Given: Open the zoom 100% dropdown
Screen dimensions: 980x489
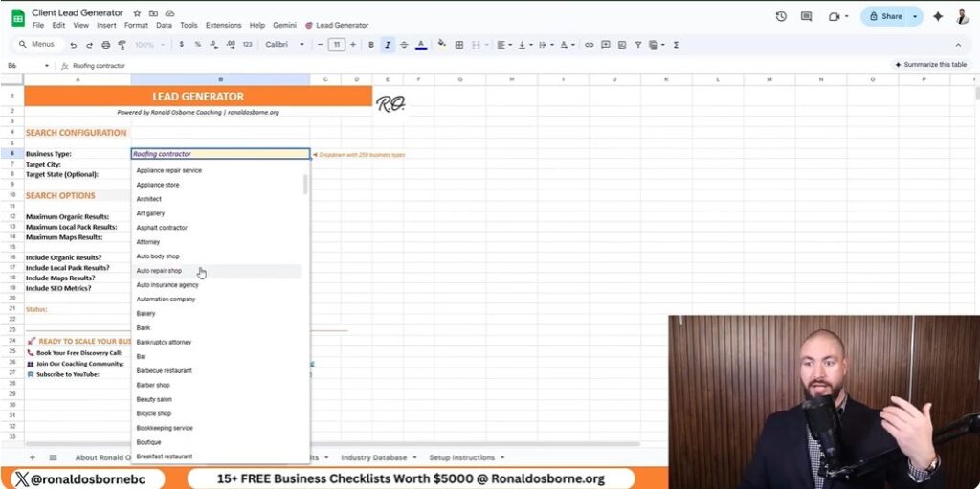Looking at the screenshot, I should [x=149, y=45].
